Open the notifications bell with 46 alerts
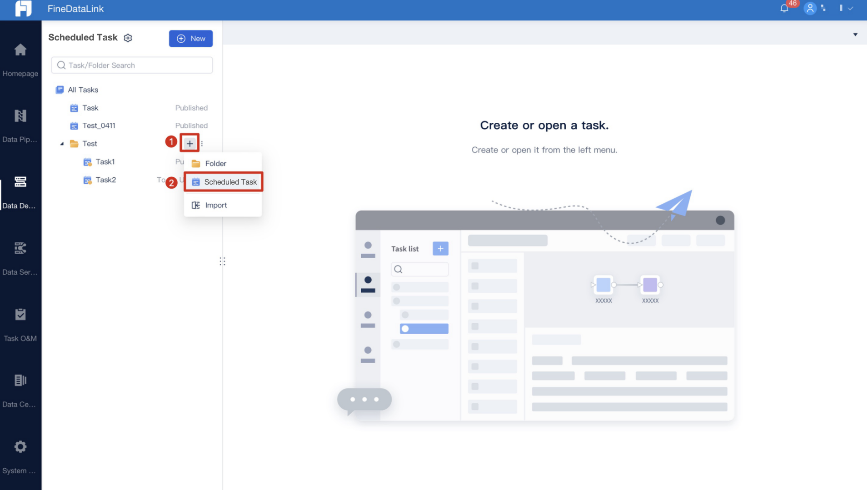 (x=783, y=8)
